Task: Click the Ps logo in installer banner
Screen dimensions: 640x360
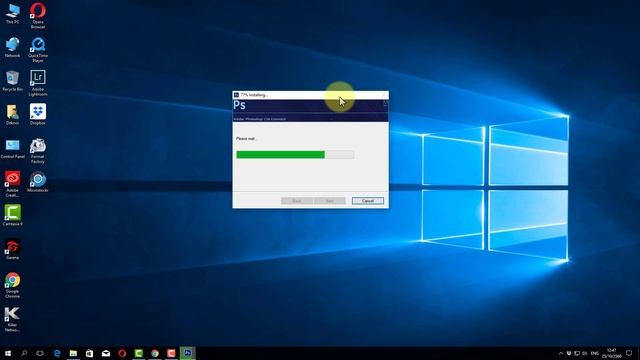Action: pyautogui.click(x=240, y=106)
